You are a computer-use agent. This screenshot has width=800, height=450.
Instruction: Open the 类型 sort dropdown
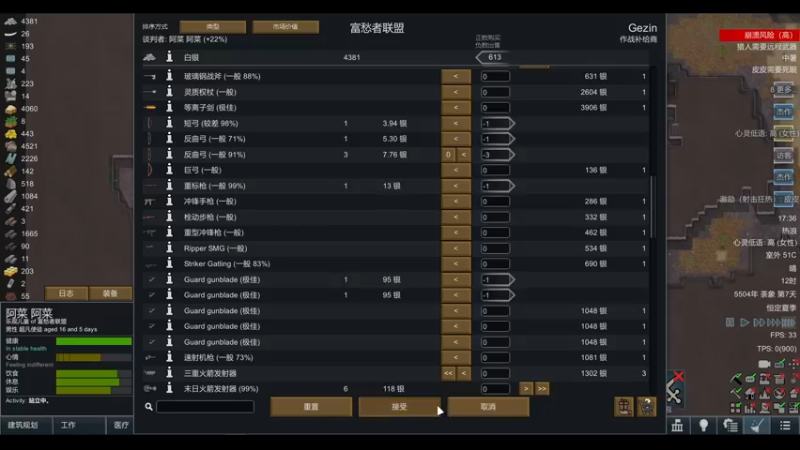click(213, 27)
